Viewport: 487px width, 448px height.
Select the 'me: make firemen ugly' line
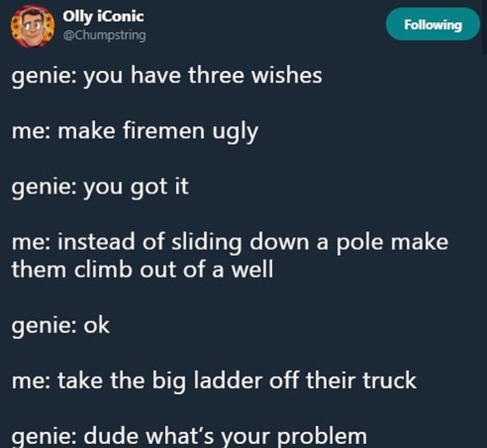[x=135, y=131]
